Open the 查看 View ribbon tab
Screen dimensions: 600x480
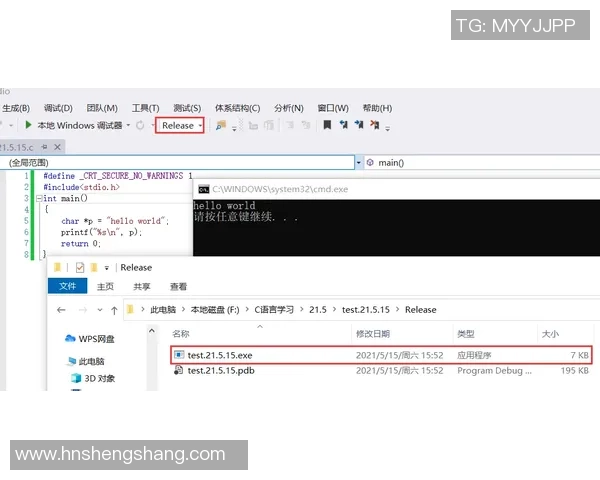coord(178,286)
